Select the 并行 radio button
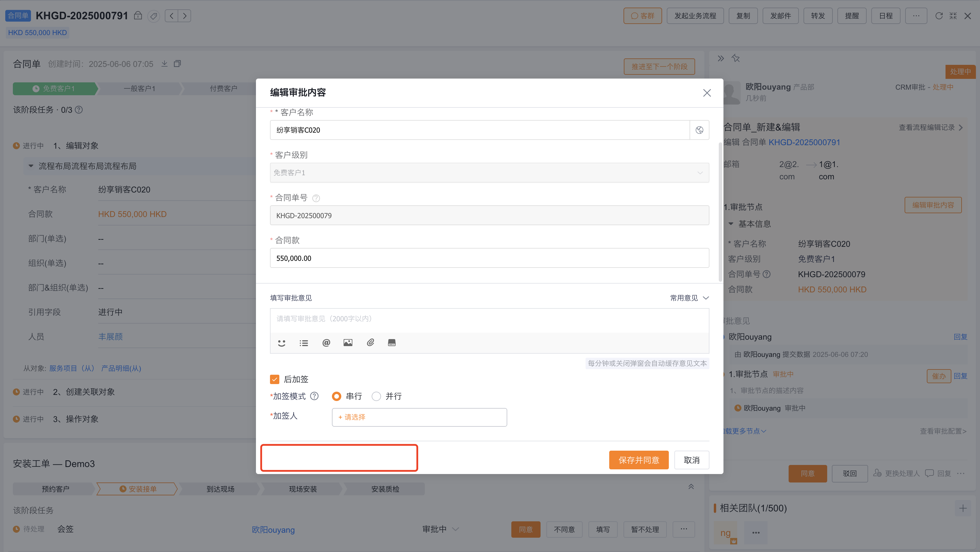This screenshot has width=980, height=552. (376, 396)
